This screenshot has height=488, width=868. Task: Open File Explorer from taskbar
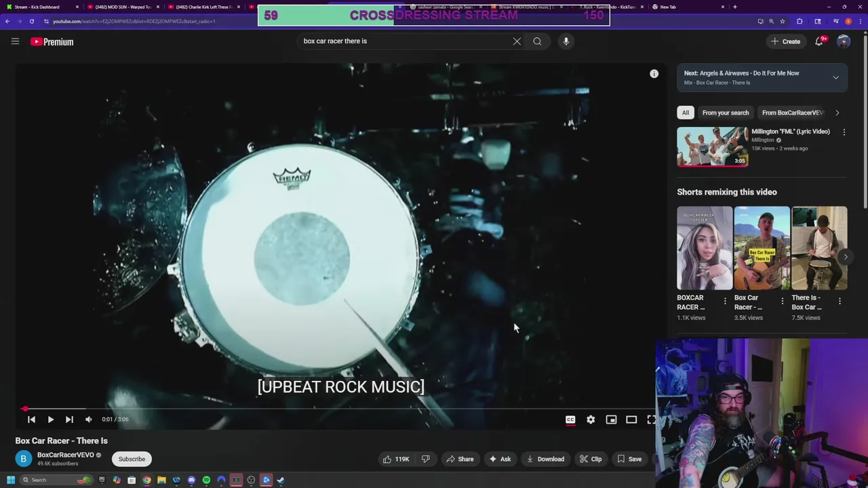click(x=161, y=480)
